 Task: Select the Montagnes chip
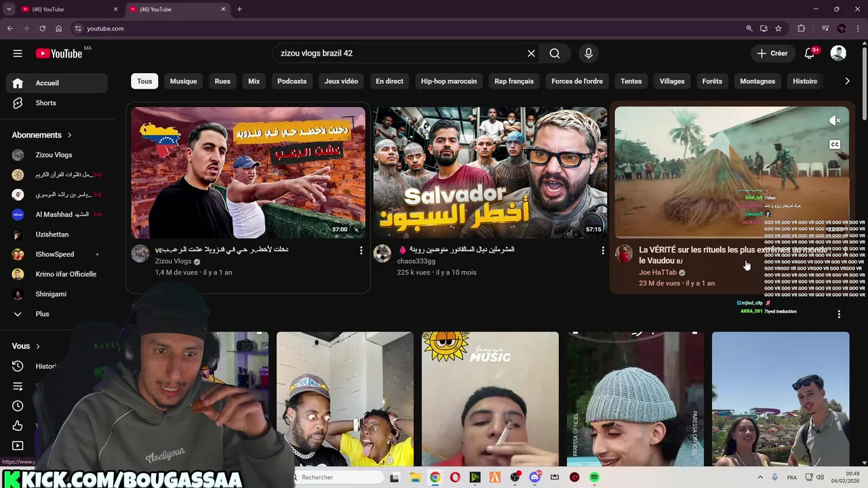click(757, 81)
